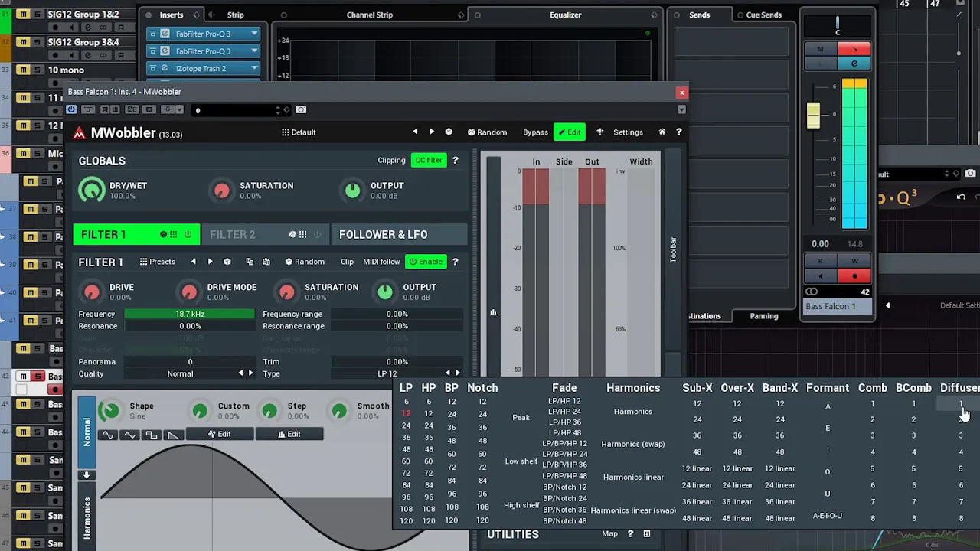Click Utilities icon right of question mark

coord(647,534)
